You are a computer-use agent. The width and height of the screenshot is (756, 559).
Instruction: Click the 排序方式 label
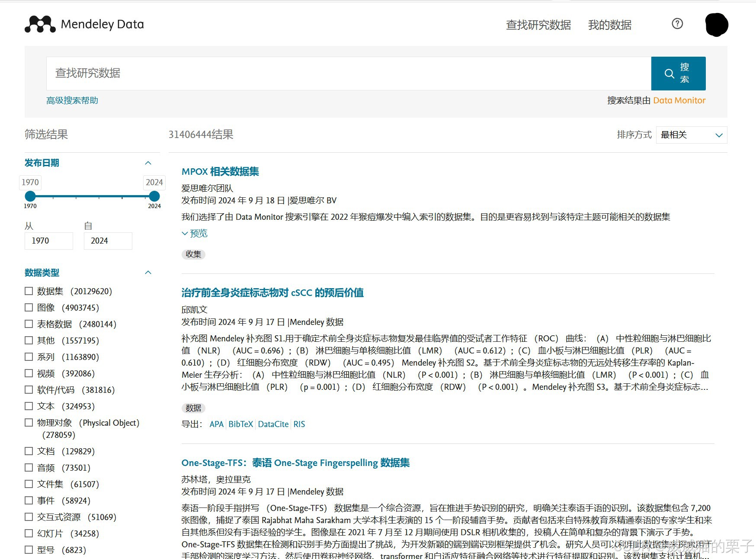coord(634,135)
